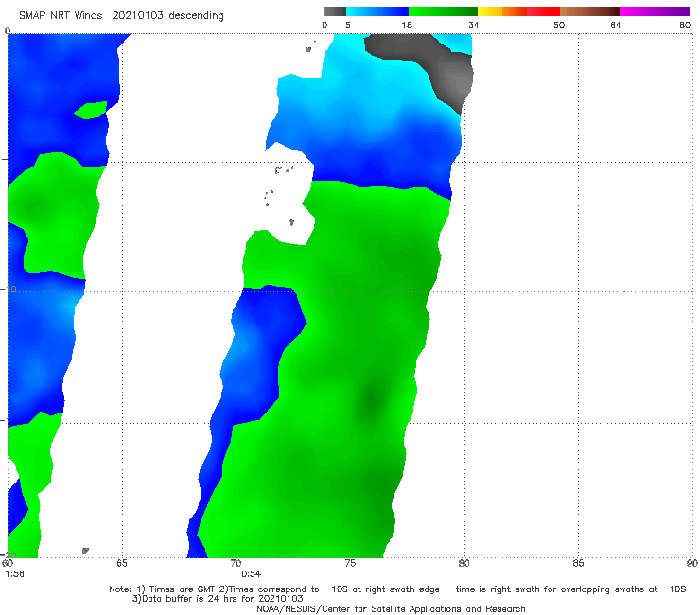Viewport: 700px width, 615px height.
Task: Click the latitude axis label -10
Action: click(x=9, y=290)
